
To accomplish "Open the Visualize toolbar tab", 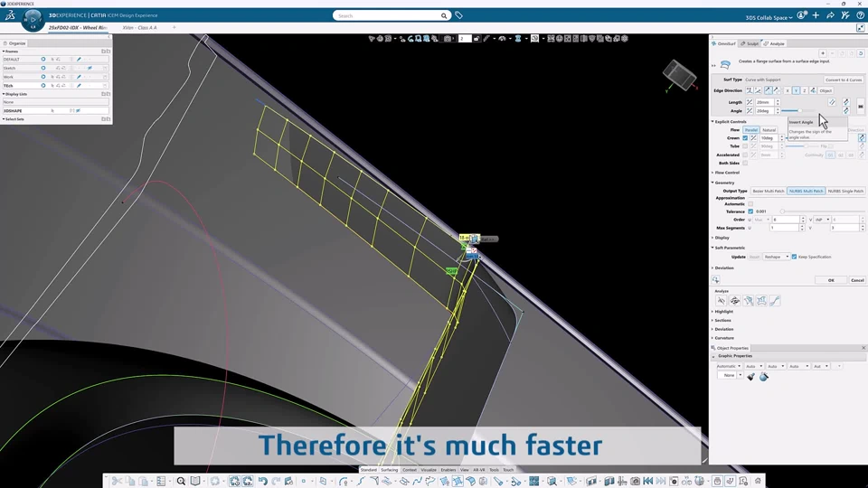I will (429, 470).
